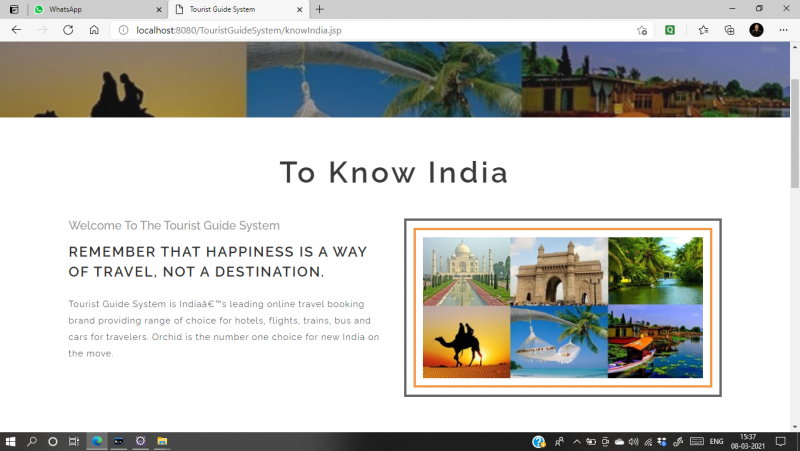Image resolution: width=800 pixels, height=451 pixels.
Task: Click the scrollbar down arrow
Action: tap(795, 427)
